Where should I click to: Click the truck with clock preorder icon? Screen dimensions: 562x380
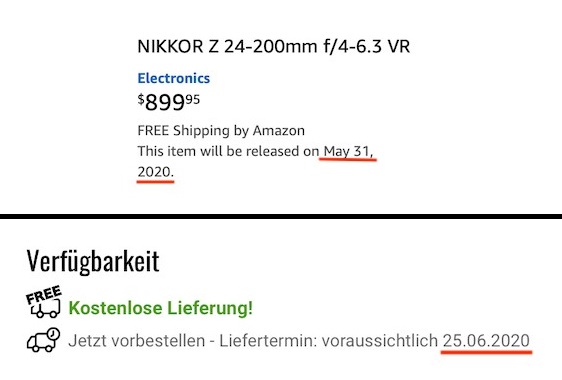pos(44,340)
